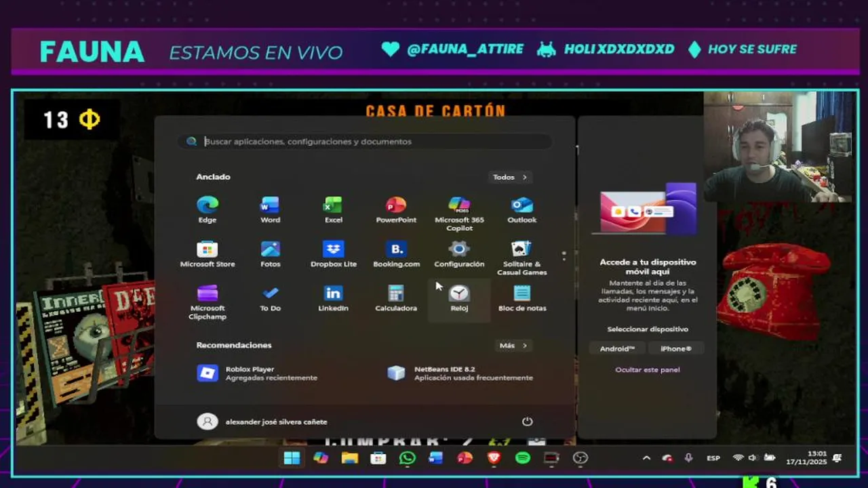Open Word from the taskbar

[x=436, y=458]
